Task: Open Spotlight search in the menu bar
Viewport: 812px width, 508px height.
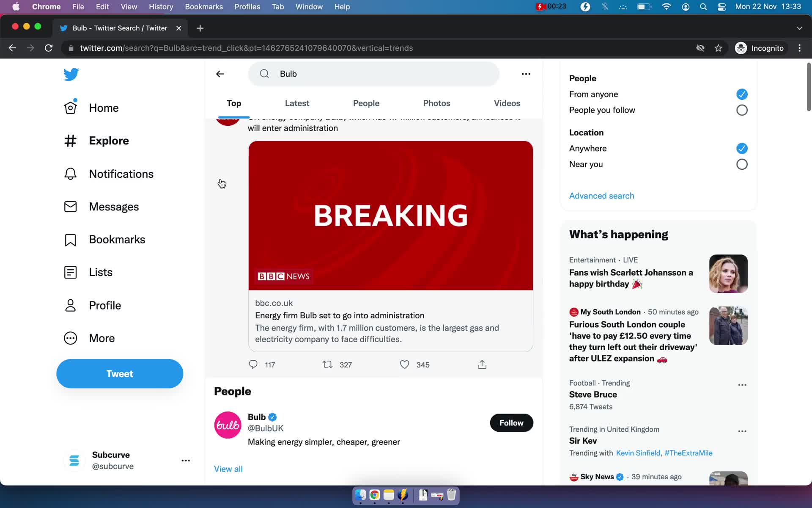Action: tap(703, 7)
